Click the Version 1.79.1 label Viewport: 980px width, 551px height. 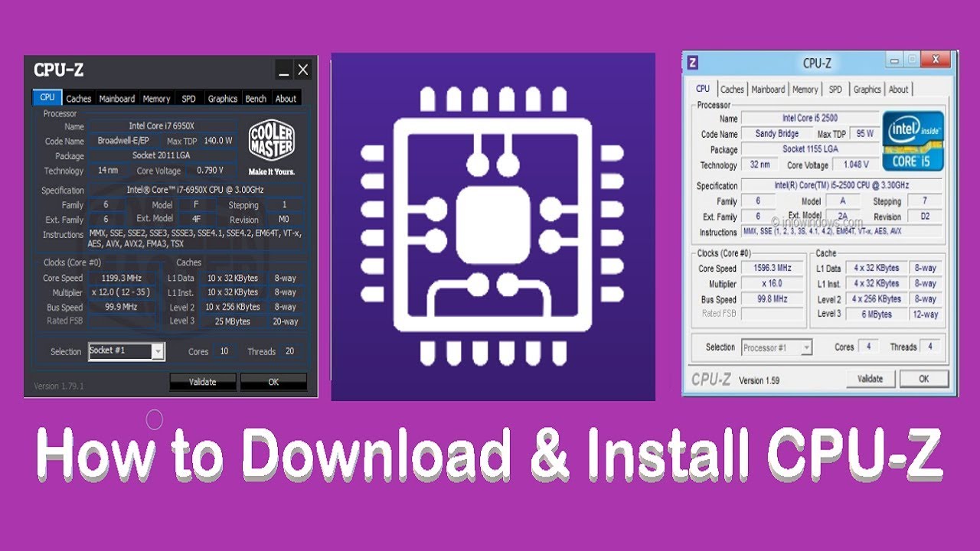coord(59,386)
